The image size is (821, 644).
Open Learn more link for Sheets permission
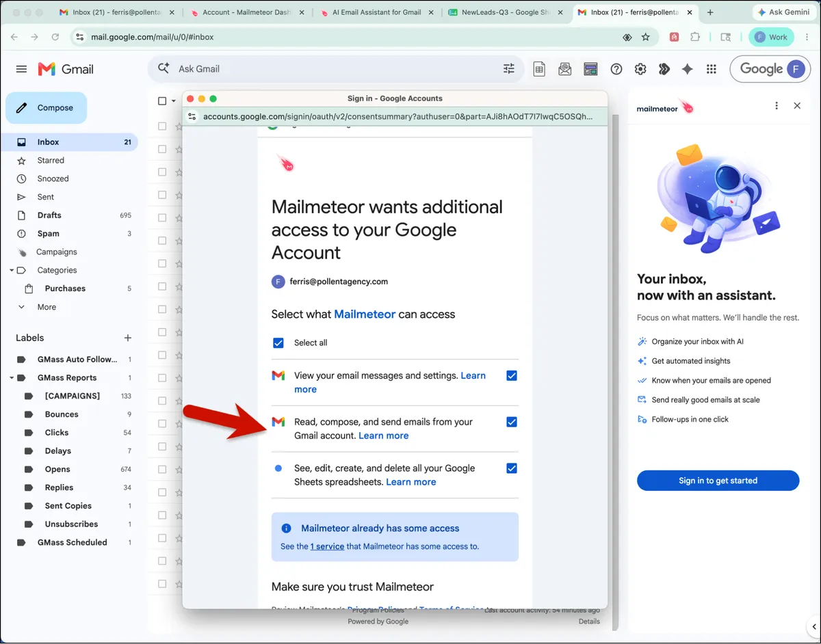410,482
